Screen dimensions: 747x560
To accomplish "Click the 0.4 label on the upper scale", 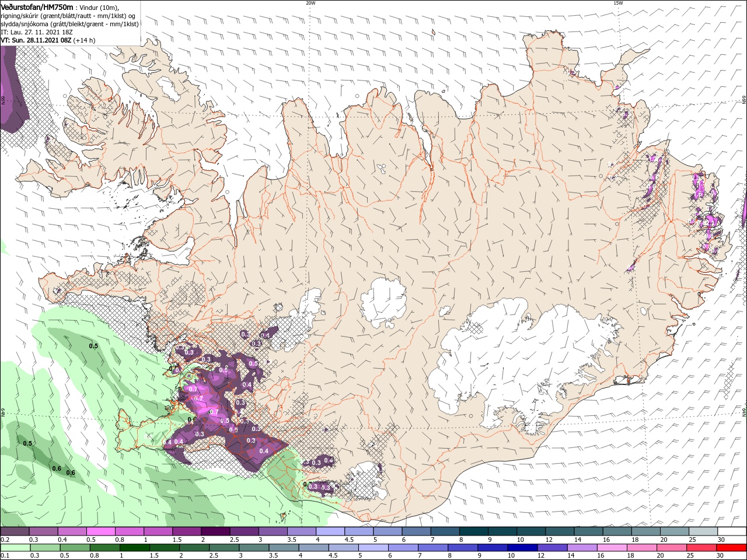I will click(62, 540).
